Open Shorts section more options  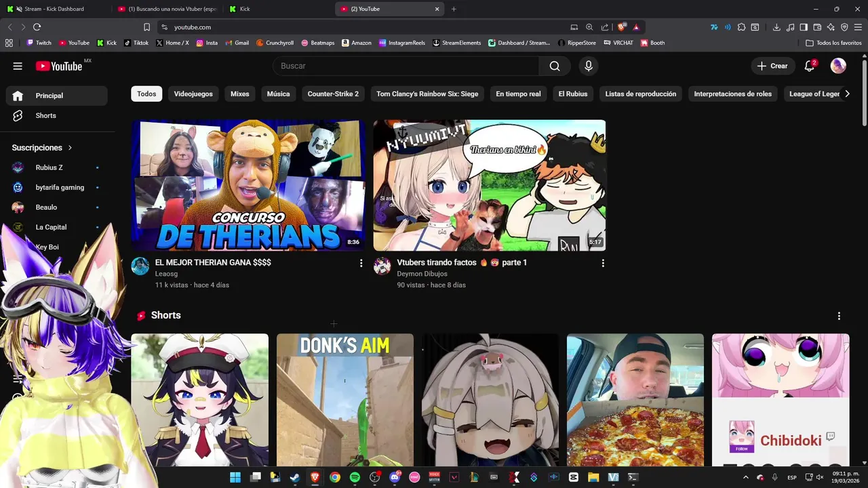pyautogui.click(x=839, y=316)
